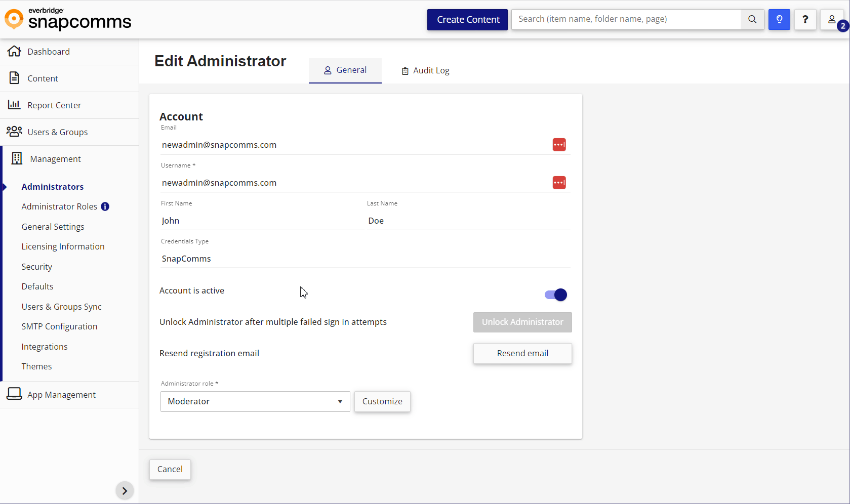The width and height of the screenshot is (850, 504).
Task: Open Users & Groups in the sidebar
Action: 69,132
